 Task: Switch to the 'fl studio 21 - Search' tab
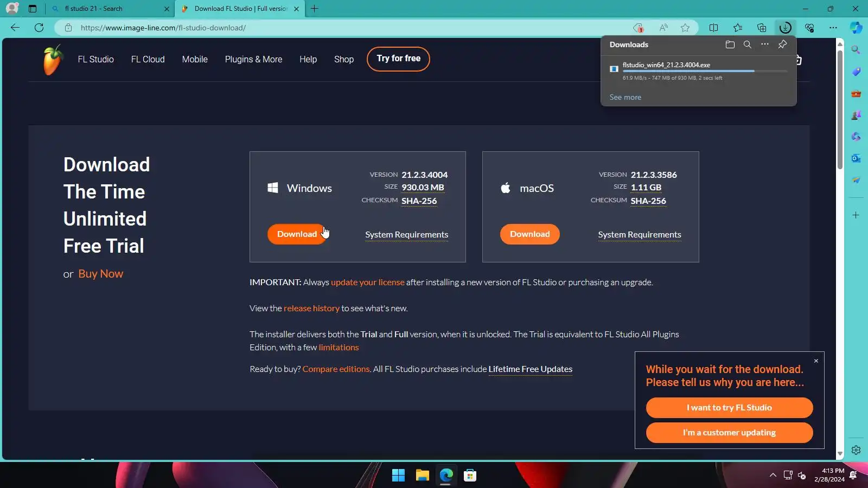coord(111,9)
